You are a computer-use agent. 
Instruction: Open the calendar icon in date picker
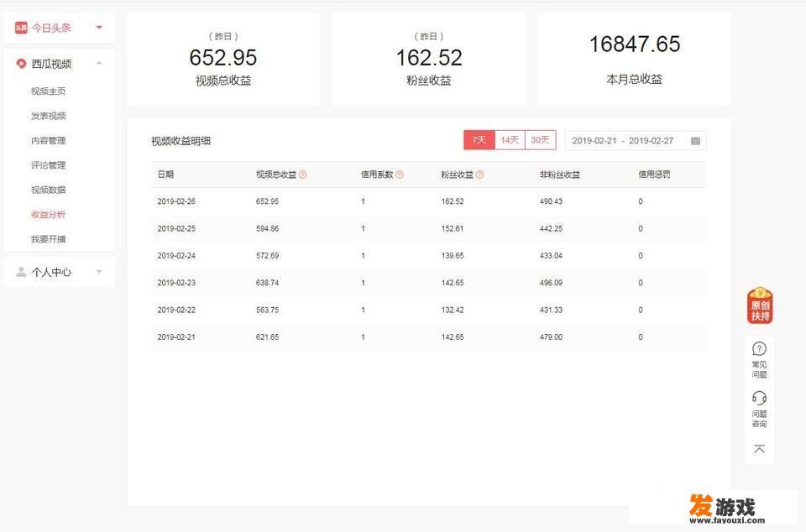click(695, 141)
